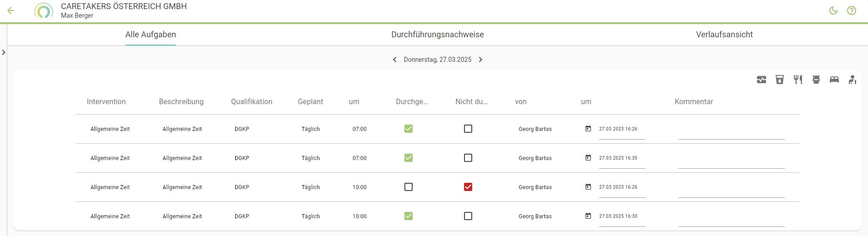Click the water glass fluid intake icon
868x236 pixels.
[x=780, y=80]
